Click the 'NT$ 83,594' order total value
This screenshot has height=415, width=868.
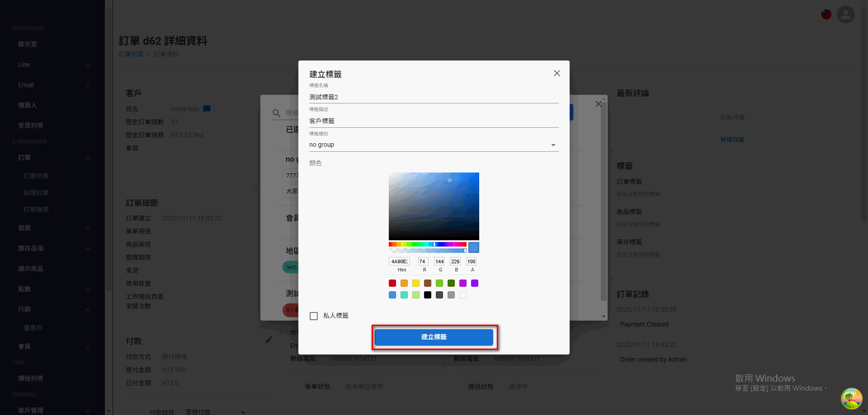tap(187, 135)
